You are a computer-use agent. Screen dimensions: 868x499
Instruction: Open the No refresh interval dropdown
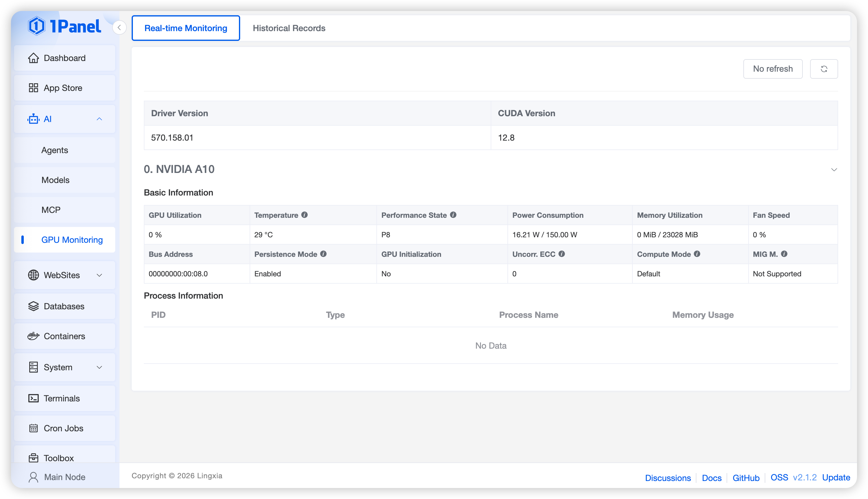773,69
